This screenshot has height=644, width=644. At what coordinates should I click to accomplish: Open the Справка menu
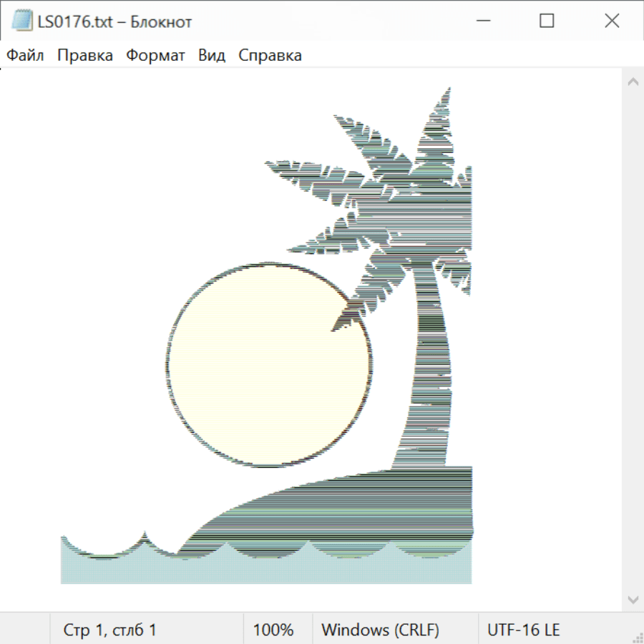270,56
